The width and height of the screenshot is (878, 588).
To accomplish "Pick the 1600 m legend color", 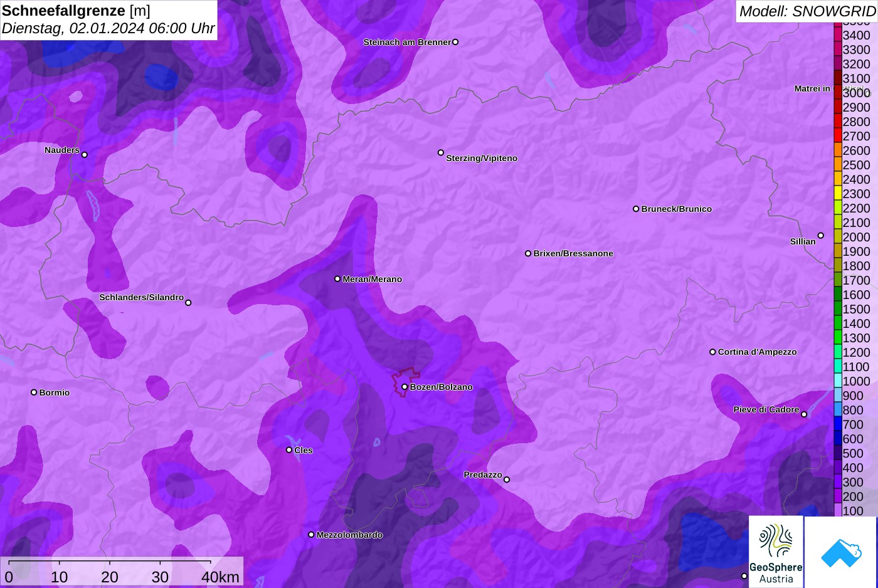I will click(x=838, y=295).
